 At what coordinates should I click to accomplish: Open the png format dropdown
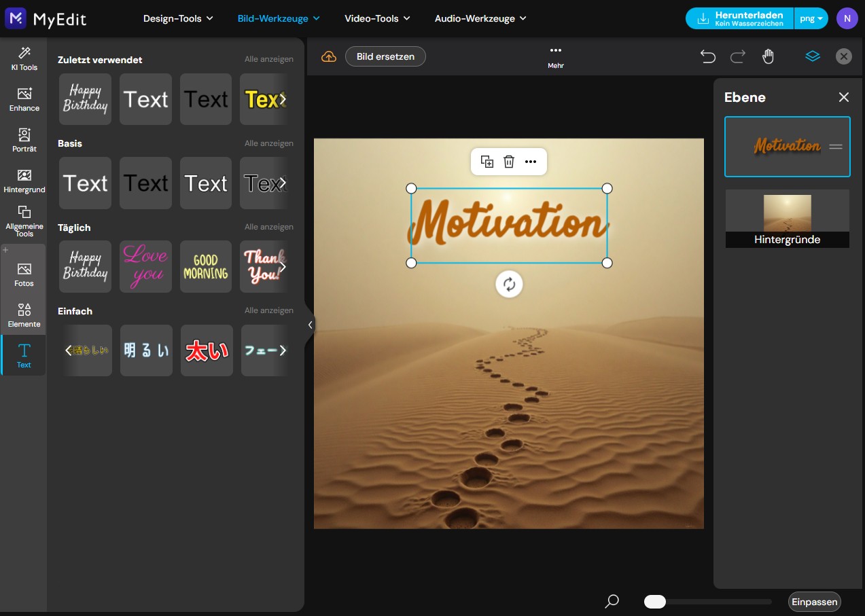811,18
